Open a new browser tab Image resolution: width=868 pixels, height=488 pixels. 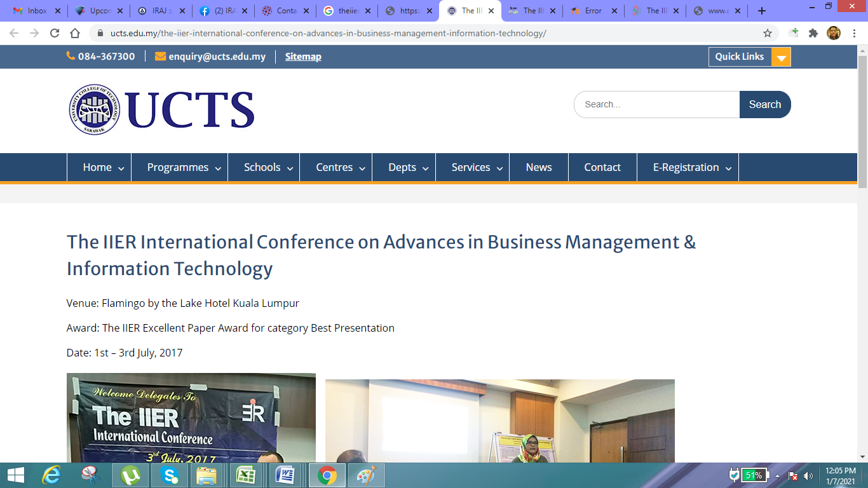coord(762,11)
